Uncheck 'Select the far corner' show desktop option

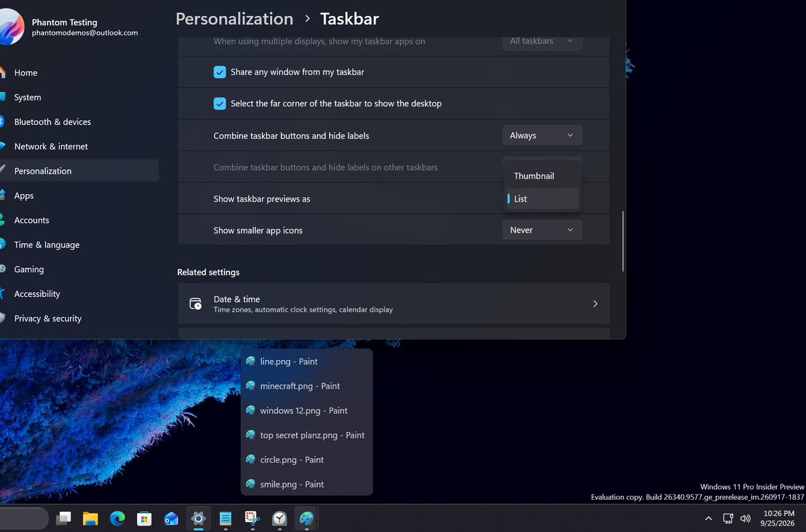click(220, 103)
